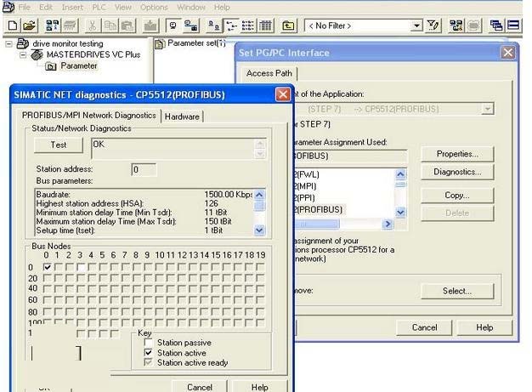Screen dimensions: 532x392
Task: Click the grayed simulation toolbar icon
Action: coord(474,26)
